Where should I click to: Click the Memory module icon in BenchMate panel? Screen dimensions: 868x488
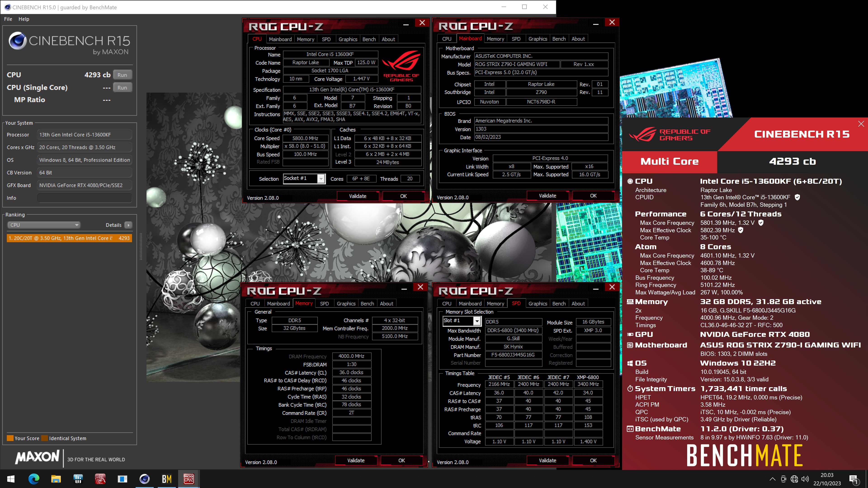coord(630,302)
